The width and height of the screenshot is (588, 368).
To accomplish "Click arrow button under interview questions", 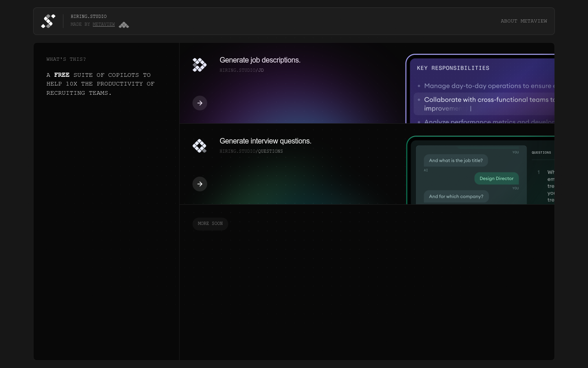I will point(200,184).
